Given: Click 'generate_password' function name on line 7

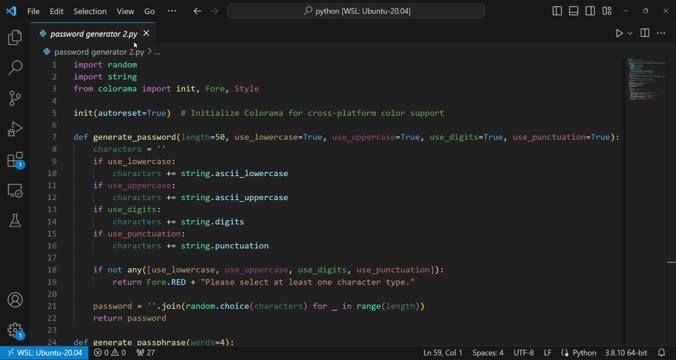Looking at the screenshot, I should (134, 137).
